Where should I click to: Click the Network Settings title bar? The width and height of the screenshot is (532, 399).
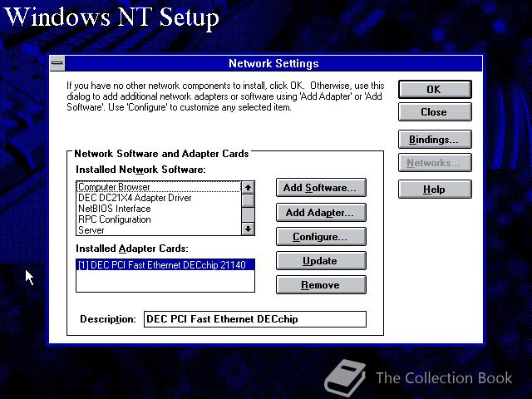273,63
